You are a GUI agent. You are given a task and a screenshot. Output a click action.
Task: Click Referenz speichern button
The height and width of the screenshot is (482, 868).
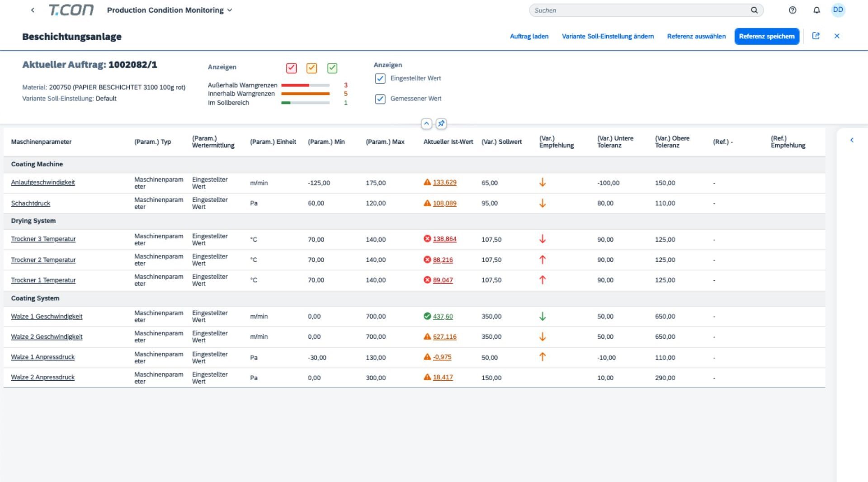pyautogui.click(x=767, y=36)
